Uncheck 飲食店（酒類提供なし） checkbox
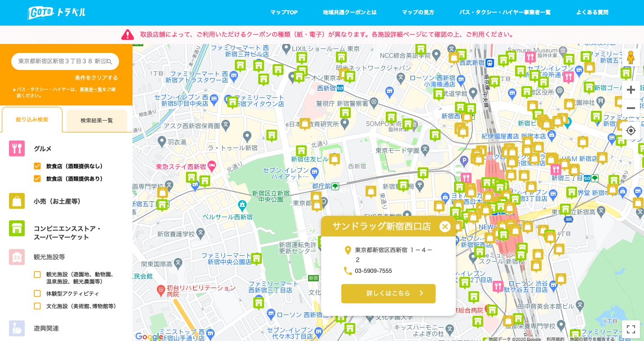Image resolution: width=644 pixels, height=341 pixels. [x=37, y=166]
